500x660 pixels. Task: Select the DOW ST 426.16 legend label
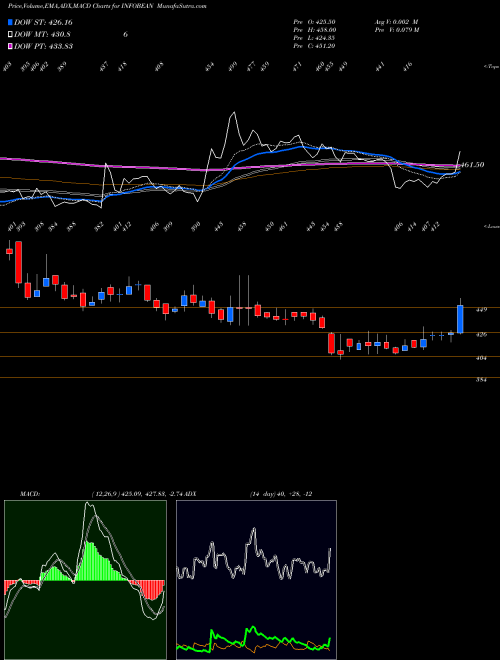pos(43,22)
